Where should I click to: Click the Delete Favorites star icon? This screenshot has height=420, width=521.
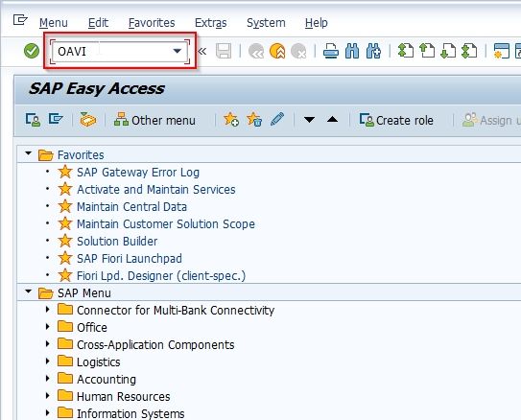254,120
